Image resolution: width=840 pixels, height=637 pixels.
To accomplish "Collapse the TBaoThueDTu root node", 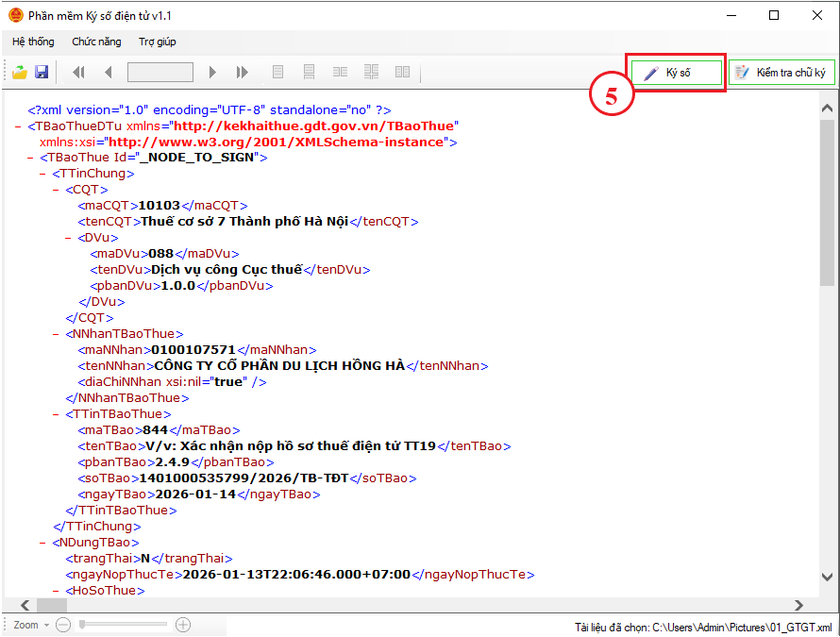I will tap(20, 126).
